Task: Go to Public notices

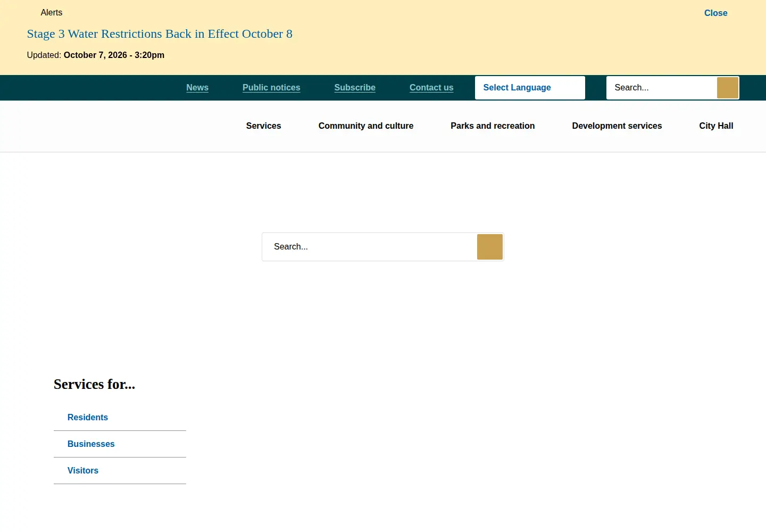Action: 271,88
